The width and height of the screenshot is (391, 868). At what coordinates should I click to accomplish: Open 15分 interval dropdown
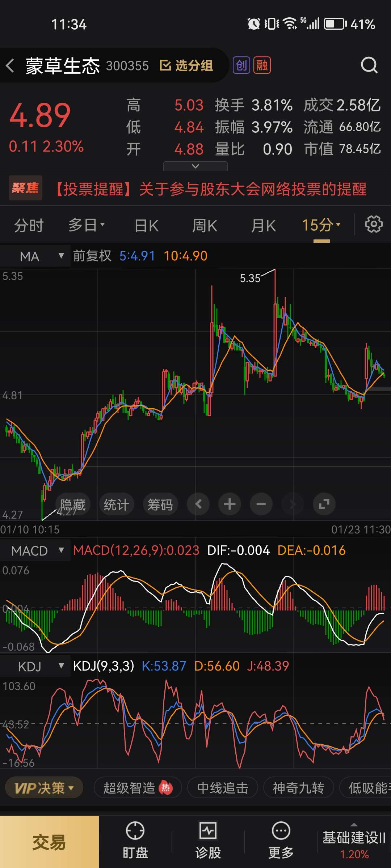[x=321, y=225]
